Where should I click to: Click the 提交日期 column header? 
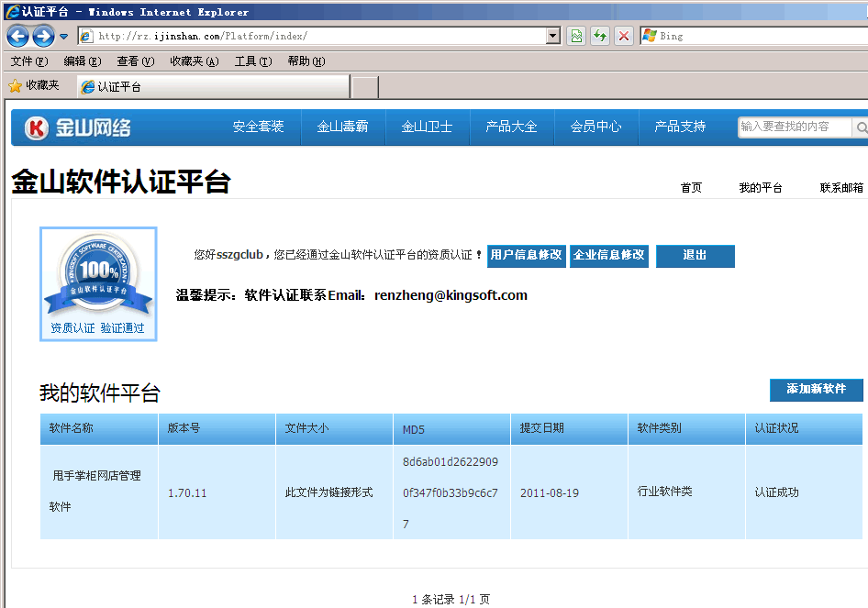569,429
